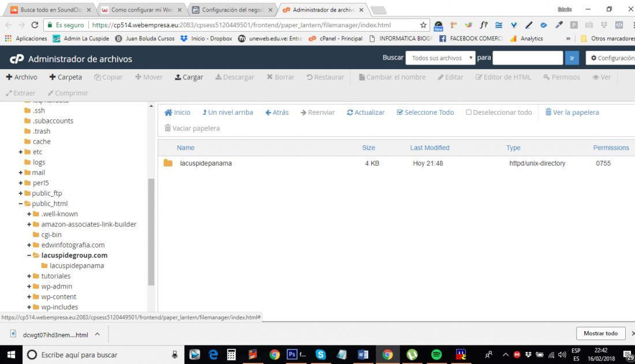This screenshot has width=635, height=364.
Task: Reload the page in Chrome
Action: click(x=35, y=25)
